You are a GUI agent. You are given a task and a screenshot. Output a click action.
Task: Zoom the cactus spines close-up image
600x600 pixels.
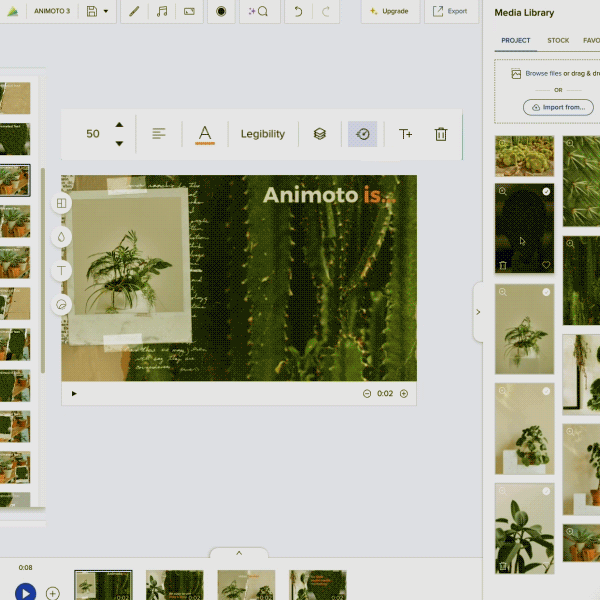570,143
